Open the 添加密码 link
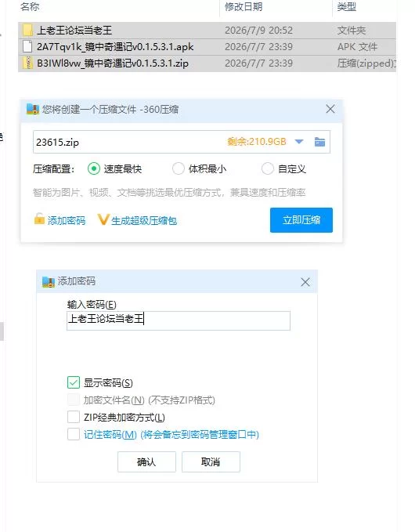This screenshot has height=532, width=415. [67, 220]
